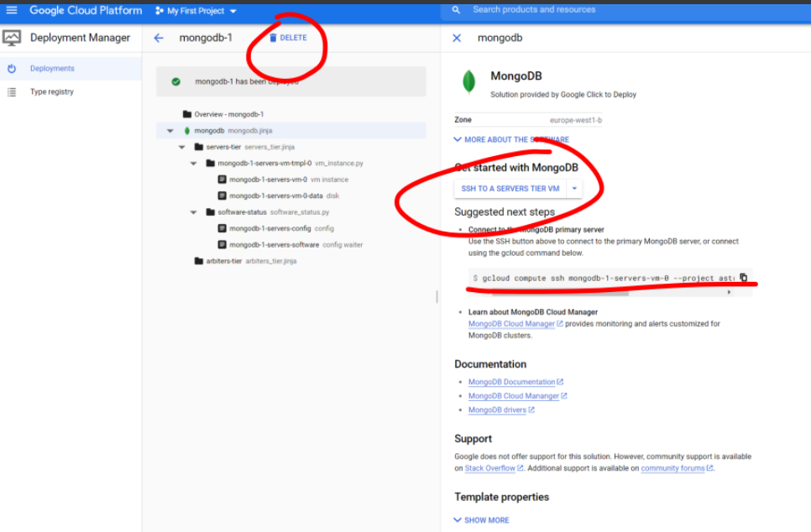This screenshot has height=532, width=811.
Task: Click the mongodb-1-servers-vm-tmpl-0 folder icon
Action: pos(211,163)
